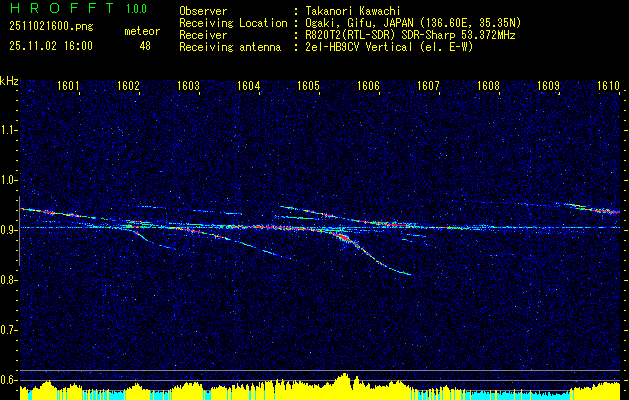Click the kHz axis unit label

(9, 81)
